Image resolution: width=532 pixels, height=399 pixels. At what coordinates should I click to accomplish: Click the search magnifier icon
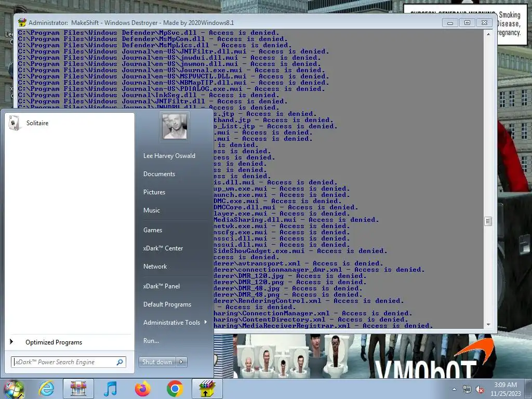coord(120,362)
